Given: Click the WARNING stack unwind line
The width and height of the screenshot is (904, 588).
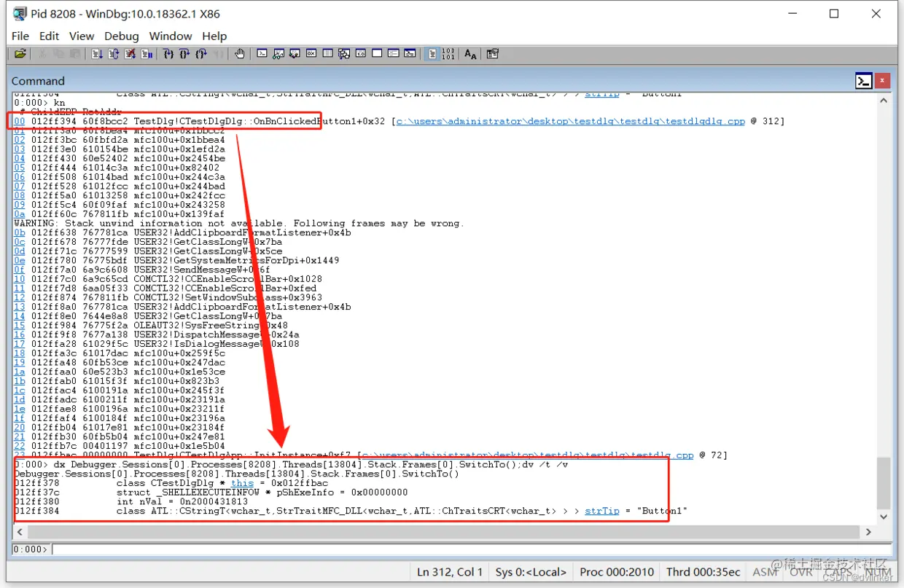Looking at the screenshot, I should point(238,223).
